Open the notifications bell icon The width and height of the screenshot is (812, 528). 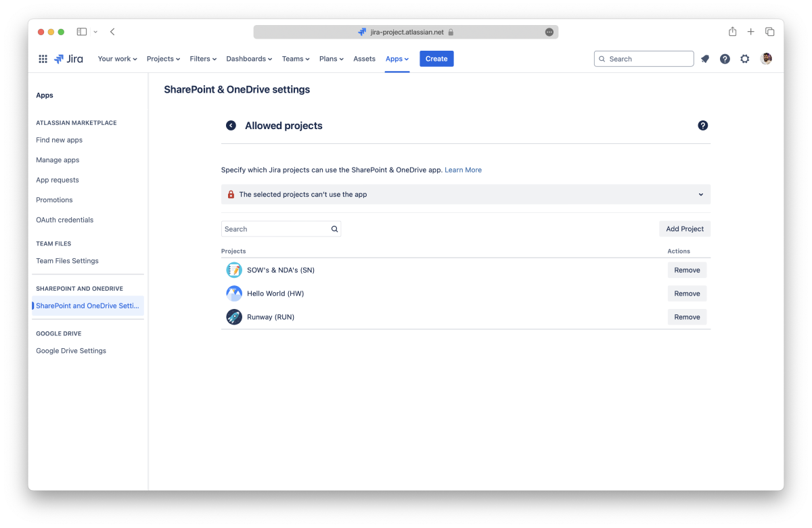coord(705,59)
